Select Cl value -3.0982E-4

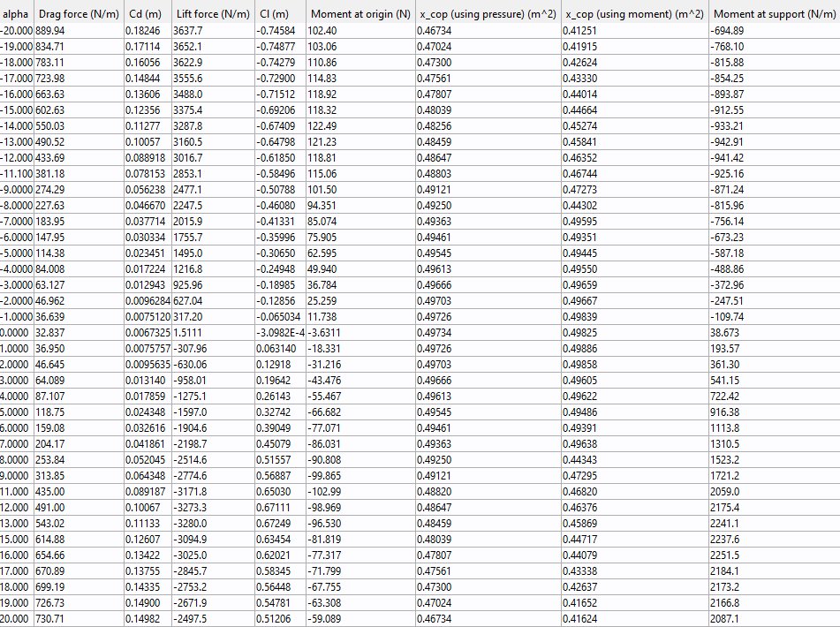(x=281, y=333)
